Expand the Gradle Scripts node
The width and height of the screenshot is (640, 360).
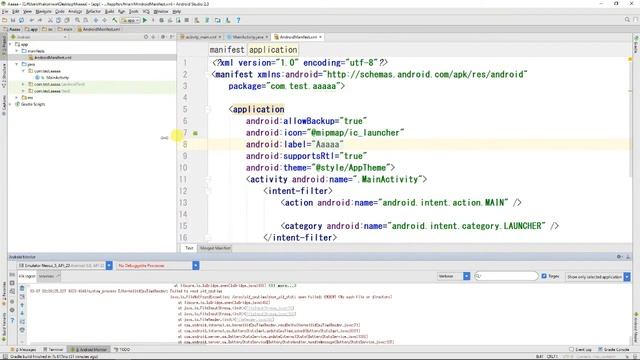(10, 104)
